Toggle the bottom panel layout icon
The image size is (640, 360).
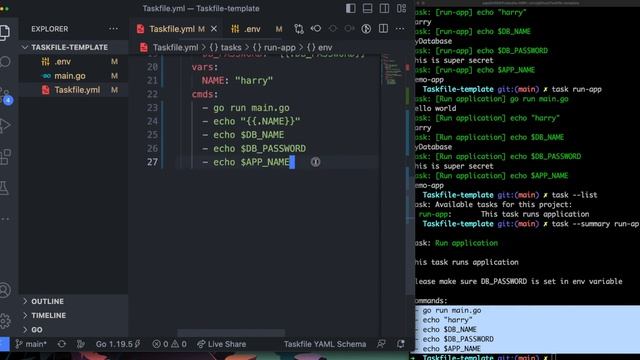367,9
